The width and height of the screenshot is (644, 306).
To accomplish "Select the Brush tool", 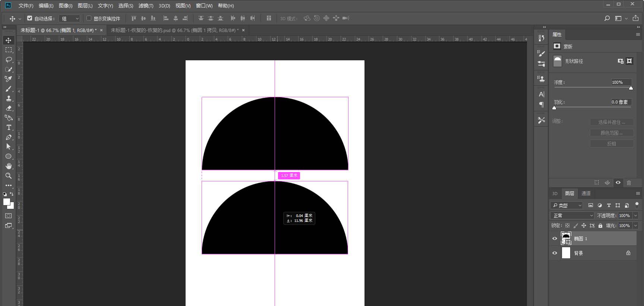I will (8, 89).
